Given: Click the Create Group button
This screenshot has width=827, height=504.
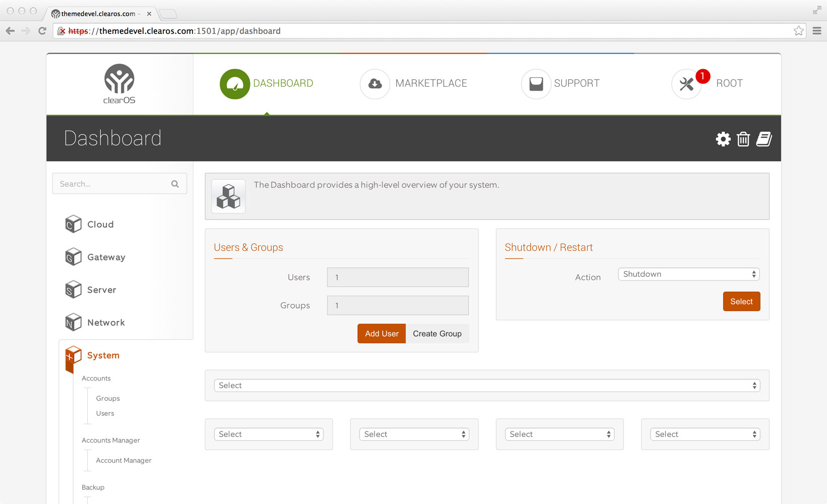Looking at the screenshot, I should [437, 334].
